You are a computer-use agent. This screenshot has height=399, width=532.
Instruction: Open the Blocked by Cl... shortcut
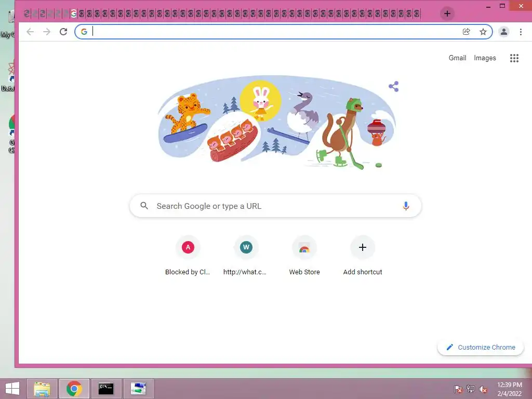[188, 257]
